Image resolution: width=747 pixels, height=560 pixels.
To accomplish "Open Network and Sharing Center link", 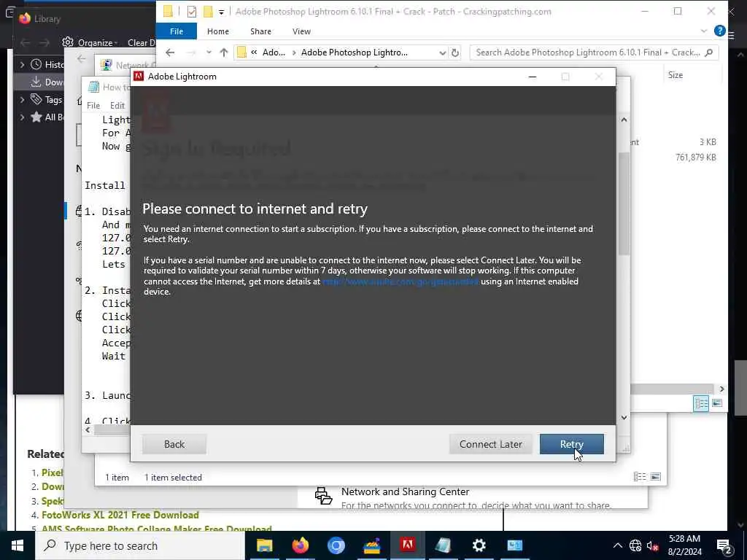I will coord(405,491).
